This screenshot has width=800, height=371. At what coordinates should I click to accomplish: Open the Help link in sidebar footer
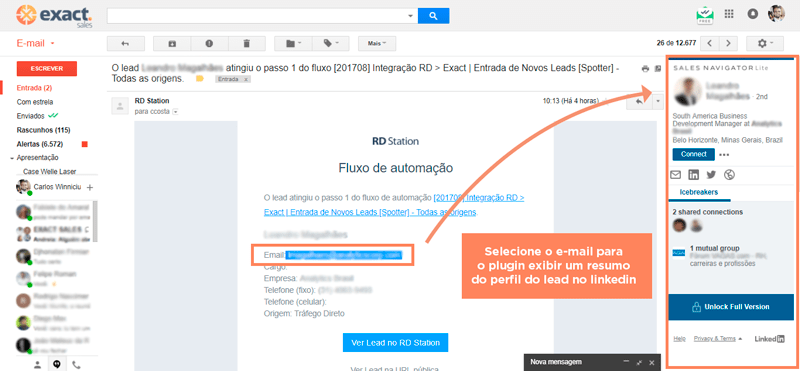tap(680, 338)
